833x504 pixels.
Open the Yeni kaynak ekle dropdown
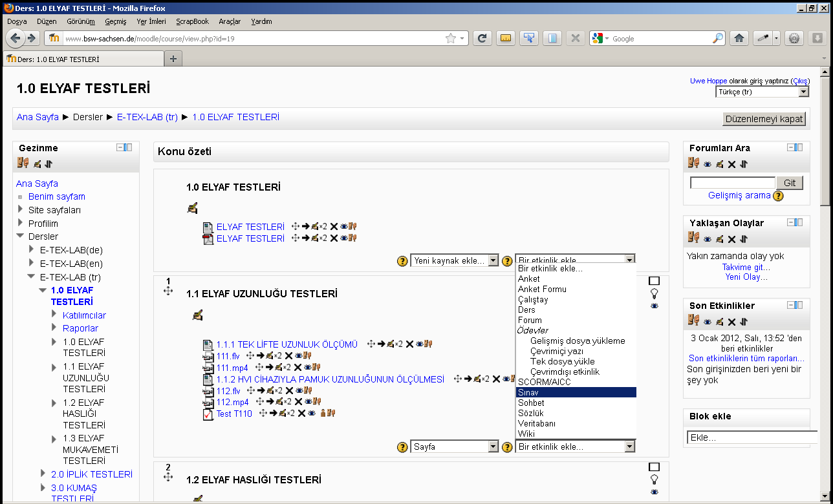455,260
